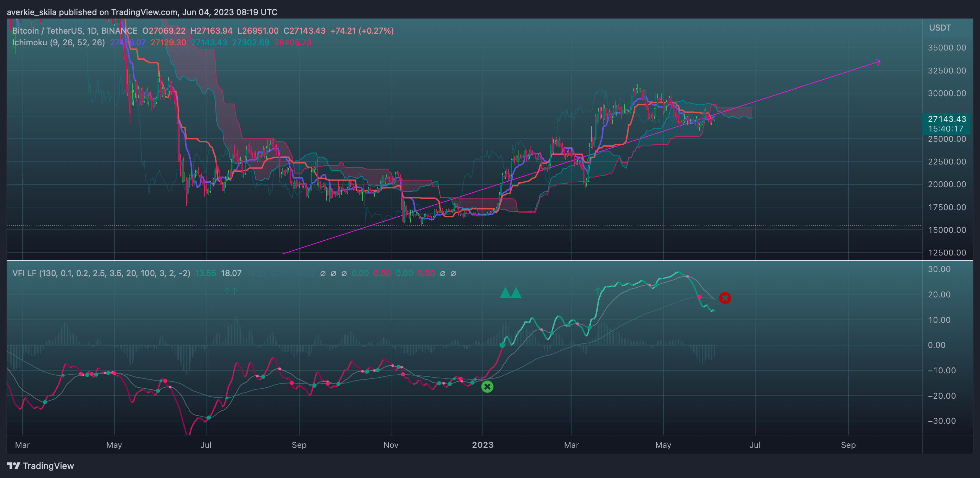Image resolution: width=980 pixels, height=478 pixels.
Task: Click the 25000.00 price axis label
Action: coord(947,139)
